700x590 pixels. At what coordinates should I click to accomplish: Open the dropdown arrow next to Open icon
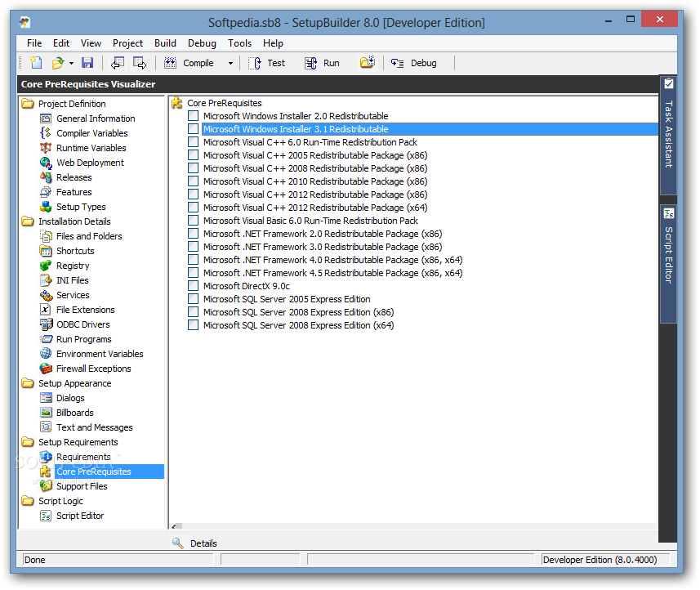tap(71, 64)
